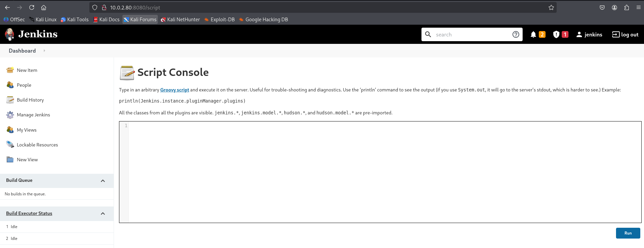Open the Firefox hamburger menu
Viewport: 644px width, 248px height.
click(x=638, y=7)
